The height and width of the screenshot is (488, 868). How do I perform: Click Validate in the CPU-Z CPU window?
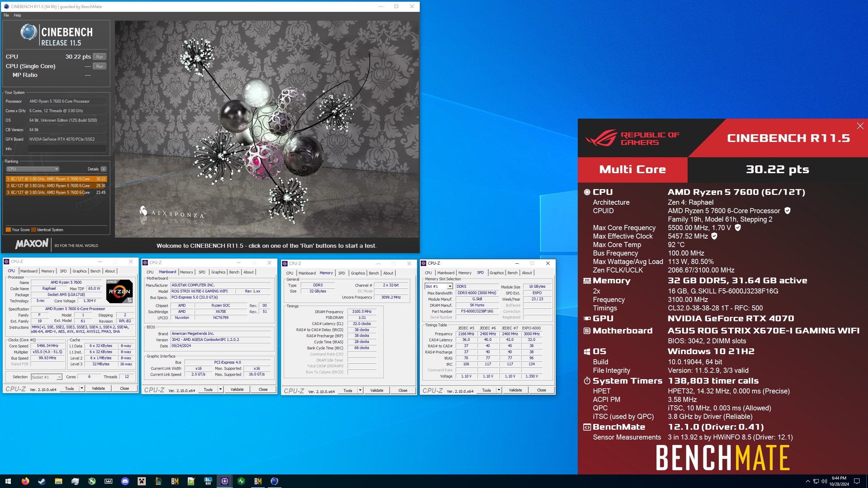pos(98,388)
